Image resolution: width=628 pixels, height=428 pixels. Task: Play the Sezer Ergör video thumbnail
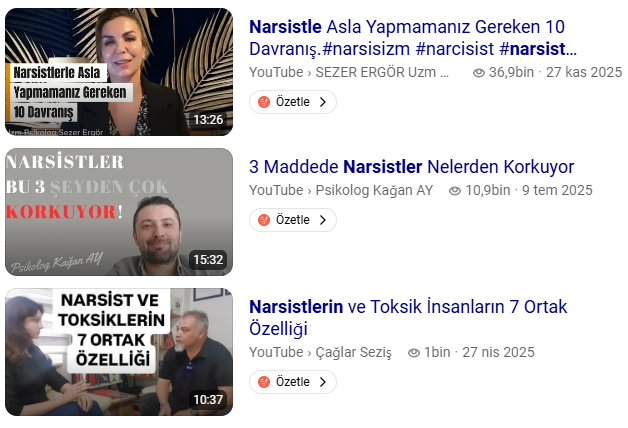119,72
